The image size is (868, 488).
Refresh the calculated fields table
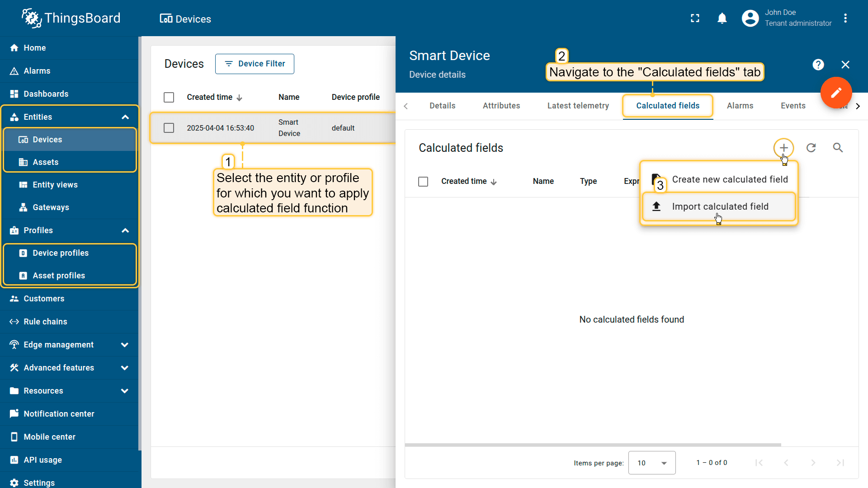point(811,148)
